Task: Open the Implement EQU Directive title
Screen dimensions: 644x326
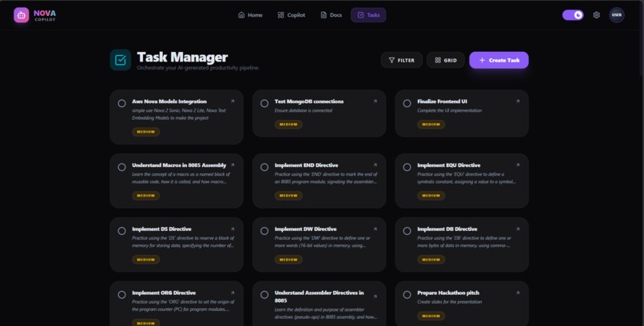Action: point(448,165)
